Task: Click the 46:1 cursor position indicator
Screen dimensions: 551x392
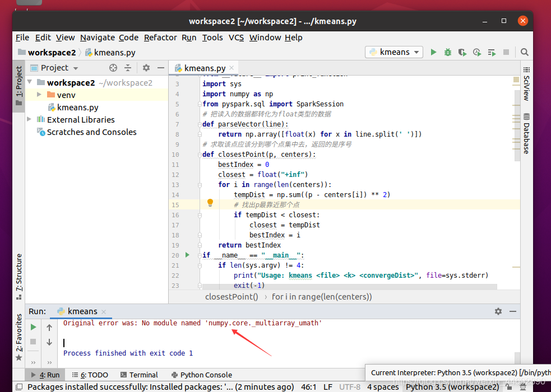Action: 308,387
